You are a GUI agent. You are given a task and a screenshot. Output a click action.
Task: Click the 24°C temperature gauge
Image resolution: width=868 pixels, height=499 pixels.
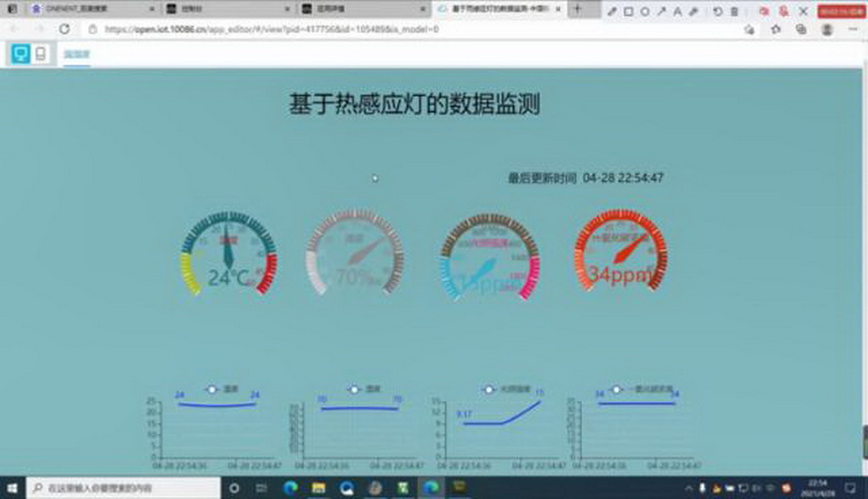click(x=228, y=254)
